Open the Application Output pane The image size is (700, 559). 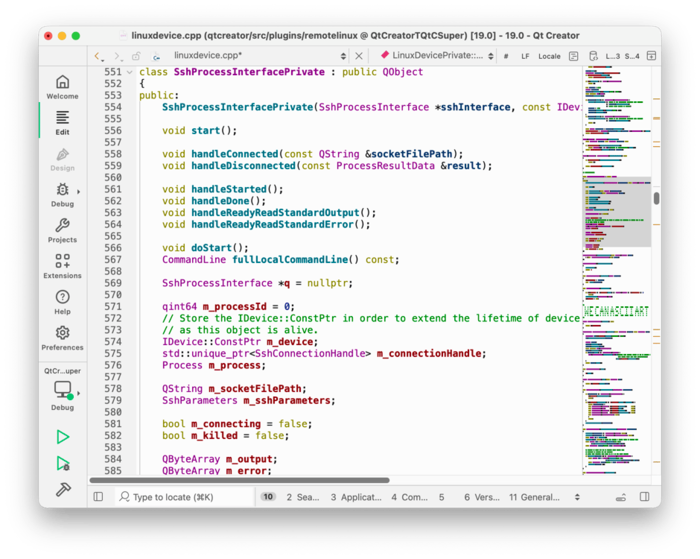tap(356, 497)
